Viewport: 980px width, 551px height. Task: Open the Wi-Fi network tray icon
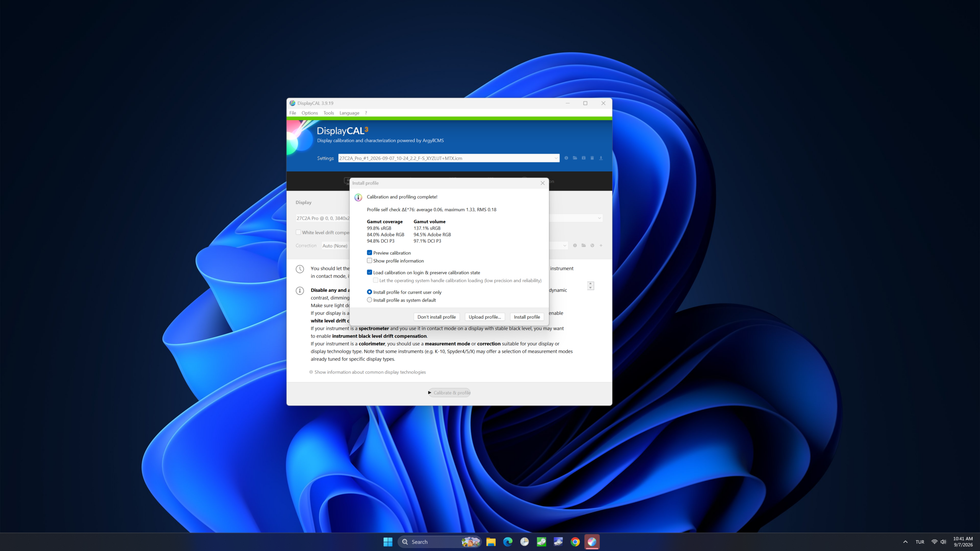click(x=934, y=542)
